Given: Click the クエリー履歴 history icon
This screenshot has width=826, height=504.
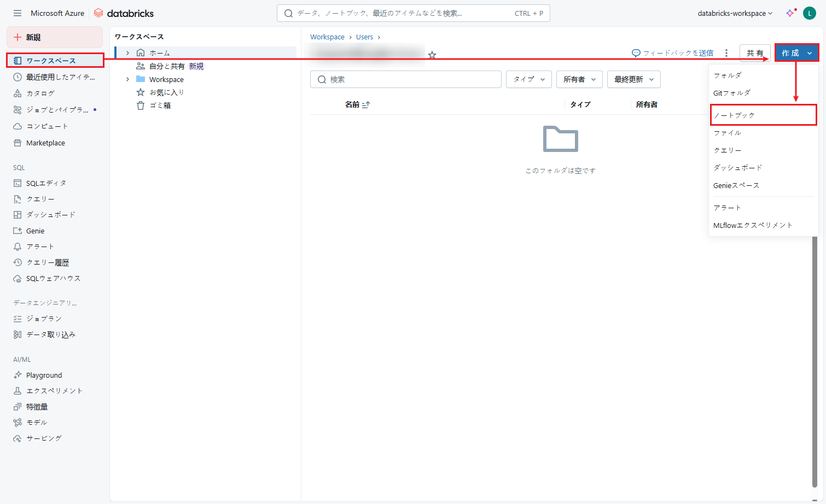Looking at the screenshot, I should click(18, 262).
